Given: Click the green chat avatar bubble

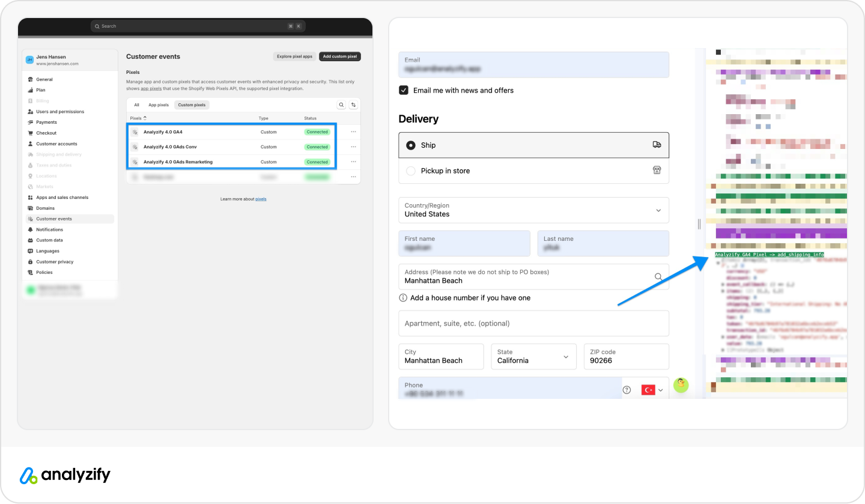Looking at the screenshot, I should [x=681, y=385].
